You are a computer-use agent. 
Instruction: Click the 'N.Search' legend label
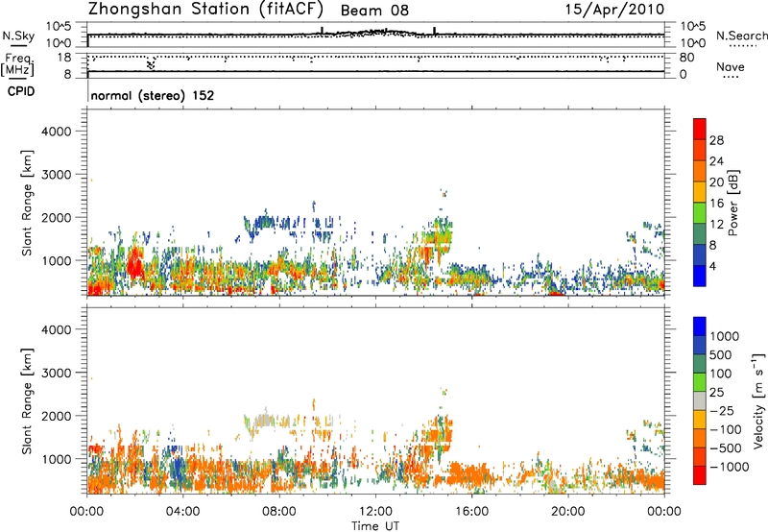(x=741, y=36)
